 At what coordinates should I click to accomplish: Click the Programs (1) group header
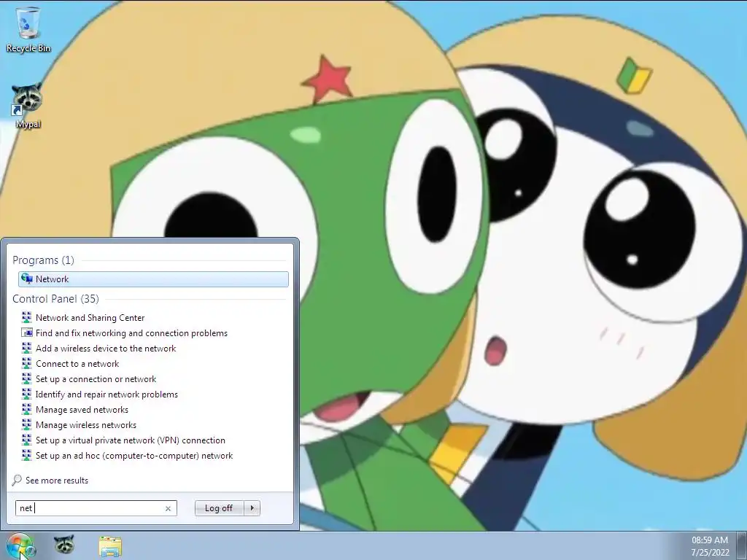pyautogui.click(x=43, y=260)
